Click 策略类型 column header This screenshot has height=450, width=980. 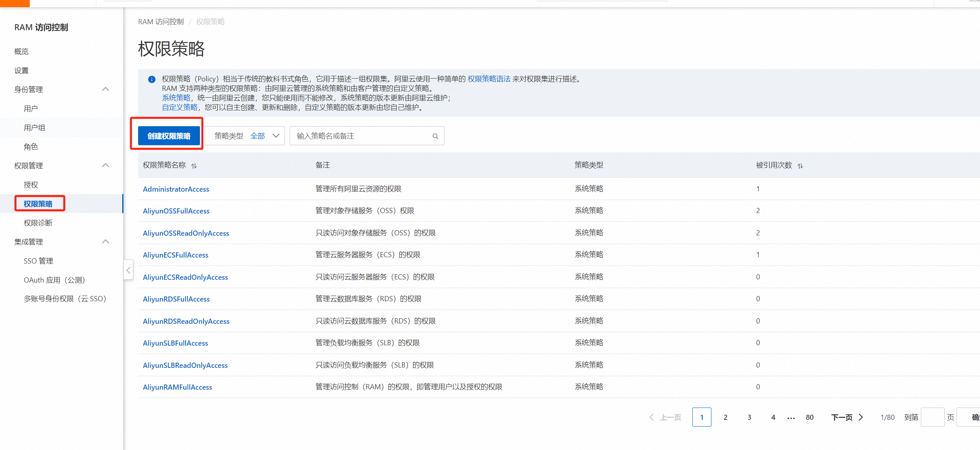coord(589,165)
